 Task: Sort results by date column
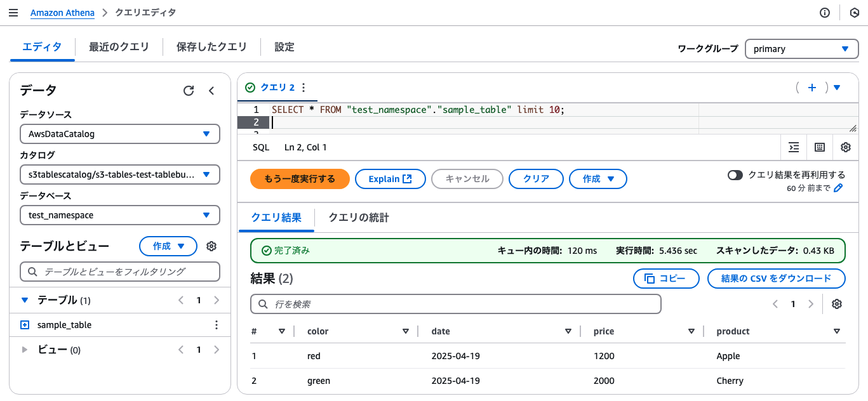point(568,331)
